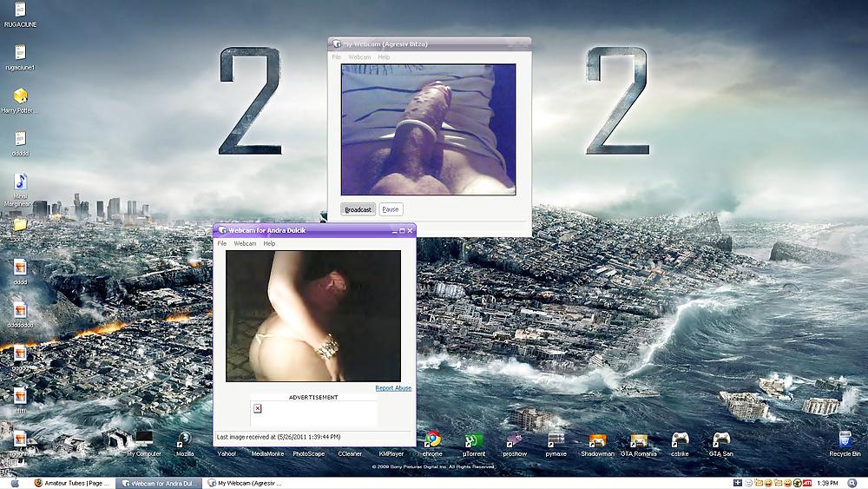Click the My Webcam (Agresiv Bitza) title bar
Image resolution: width=868 pixels, height=489 pixels.
pyautogui.click(x=430, y=43)
